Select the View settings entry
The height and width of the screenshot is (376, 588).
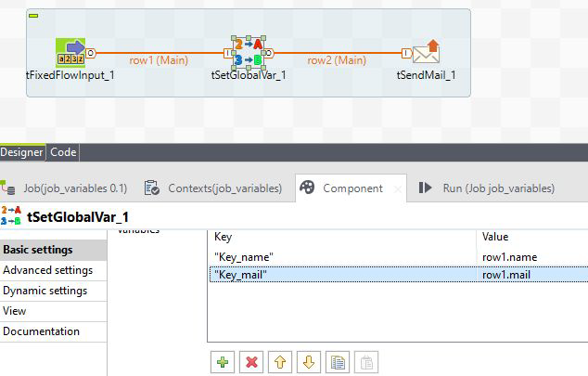[x=53, y=311]
